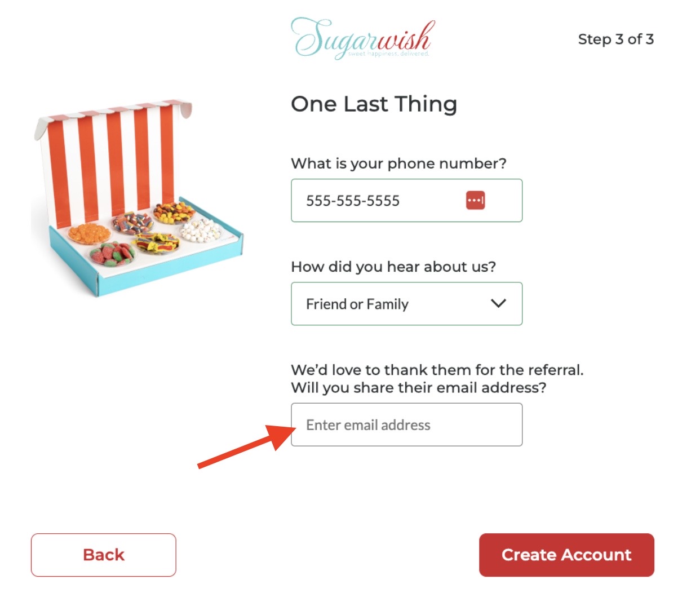Click the 555-555-5555 phone number text
Image resolution: width=700 pixels, height=593 pixels.
point(352,201)
